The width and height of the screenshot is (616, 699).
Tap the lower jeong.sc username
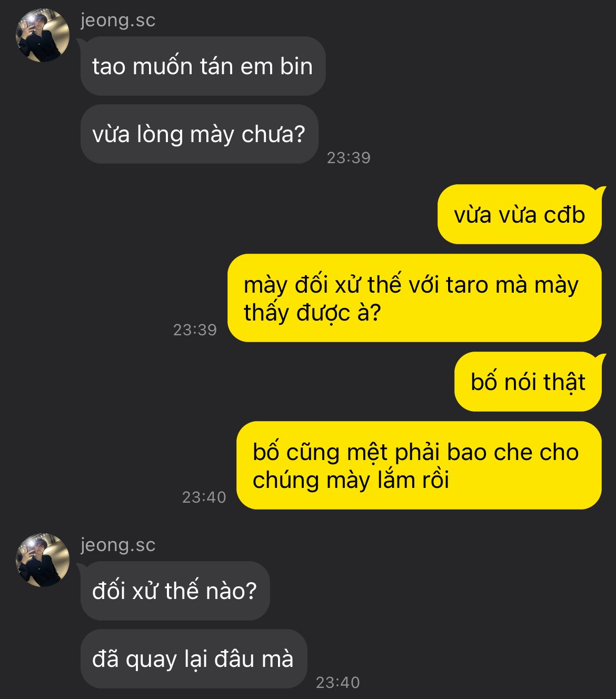118,545
